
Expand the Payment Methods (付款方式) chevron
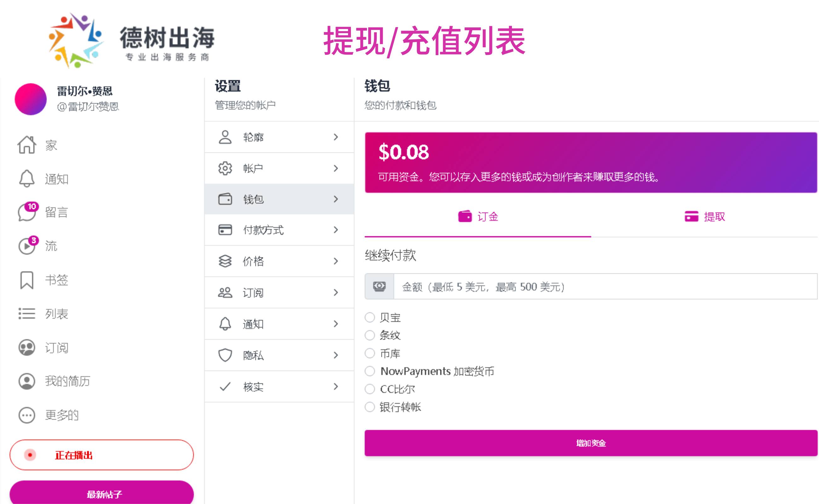coord(336,230)
